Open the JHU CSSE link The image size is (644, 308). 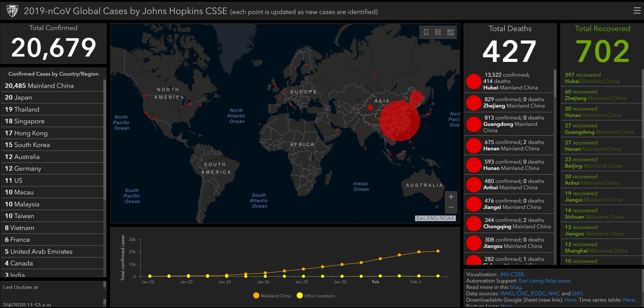(511, 274)
